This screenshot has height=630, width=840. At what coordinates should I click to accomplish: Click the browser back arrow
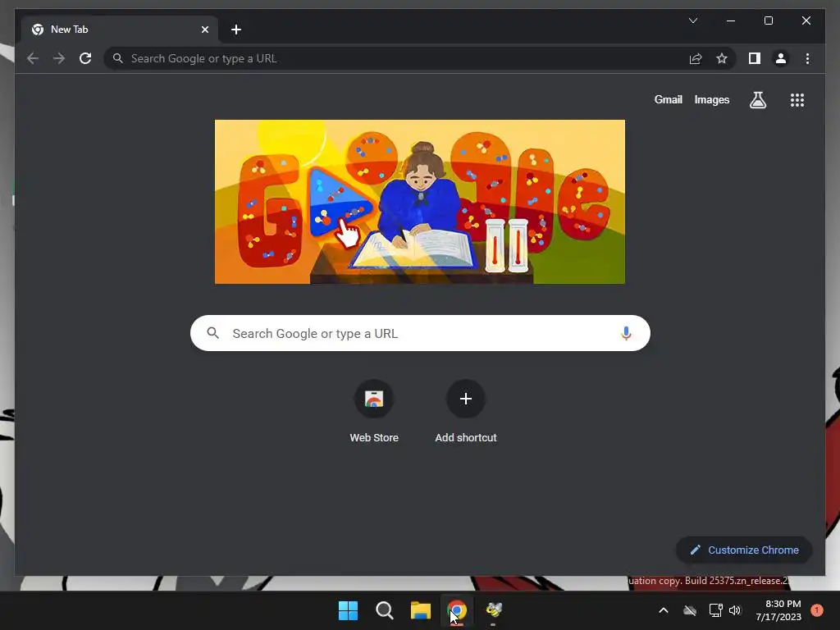(33, 58)
